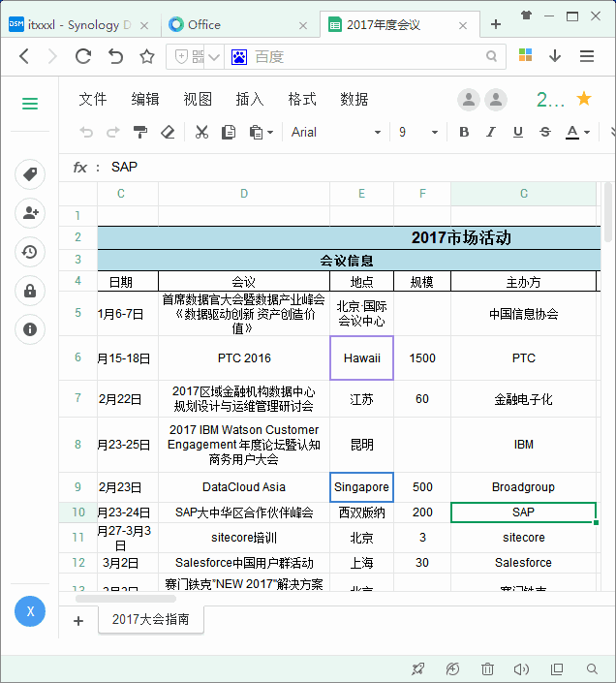Expand the shield QR dropdown chevron
616x683 pixels.
coord(213,57)
